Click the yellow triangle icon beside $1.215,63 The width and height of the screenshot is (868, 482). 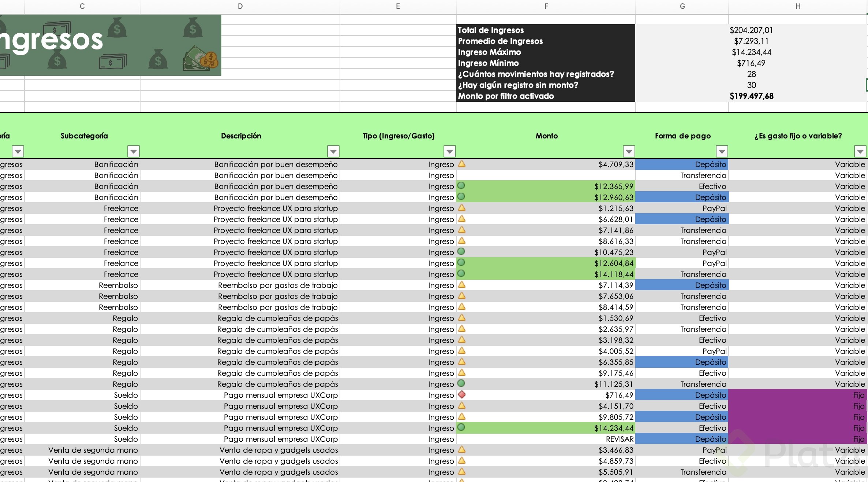(x=462, y=208)
